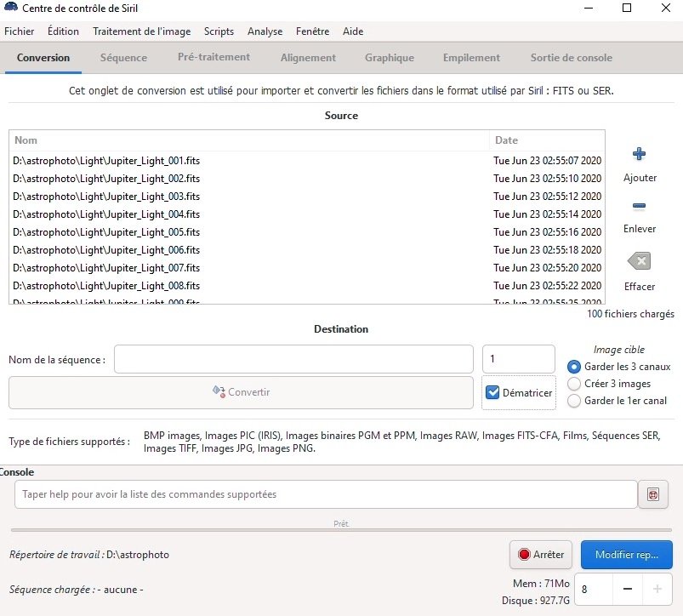Open the Analyse menu
The image size is (683, 616).
coord(265,31)
